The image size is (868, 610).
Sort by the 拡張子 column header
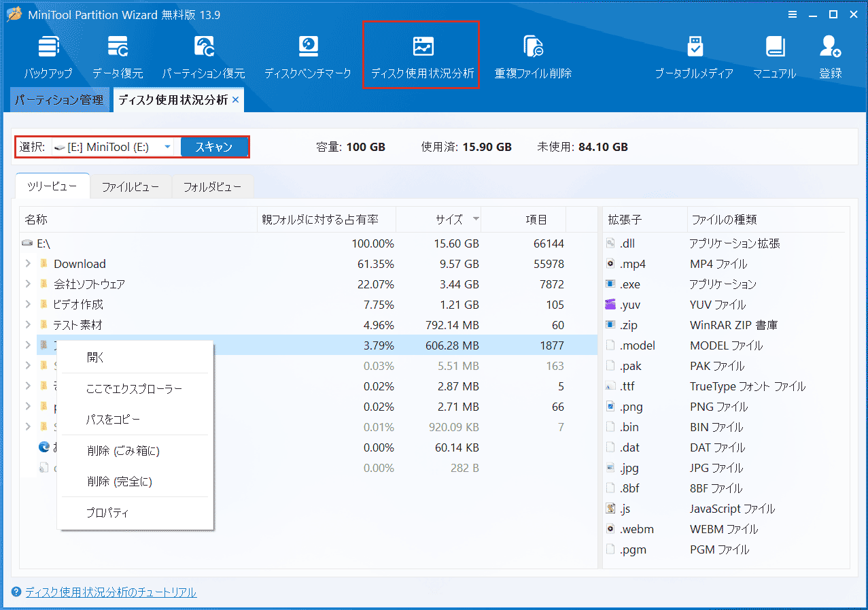click(x=645, y=220)
